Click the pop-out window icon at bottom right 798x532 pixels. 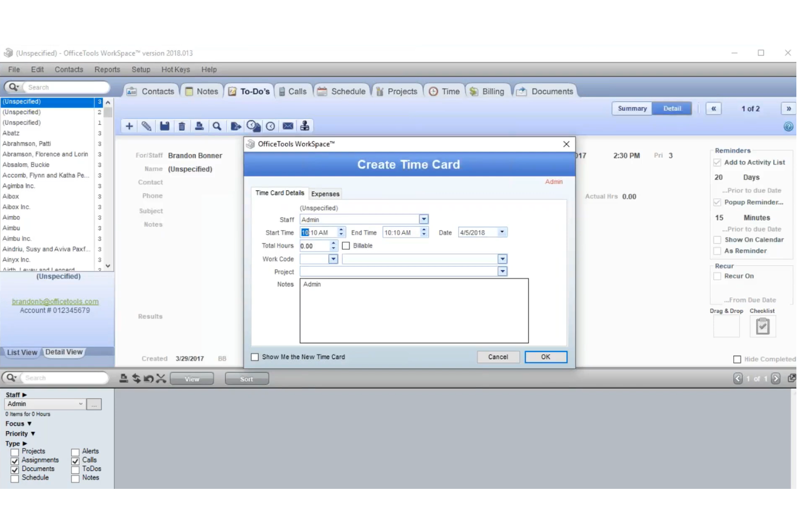pyautogui.click(x=792, y=378)
